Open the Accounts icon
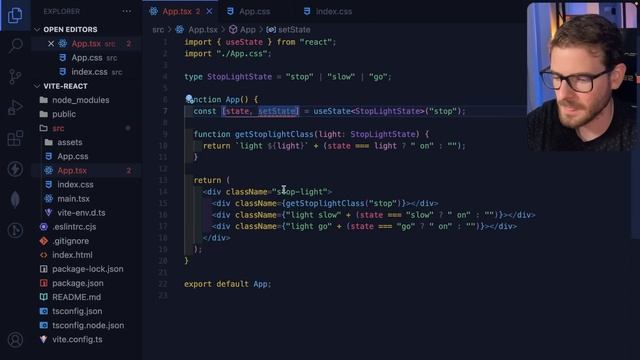The width and height of the screenshot is (640, 360). [15, 340]
